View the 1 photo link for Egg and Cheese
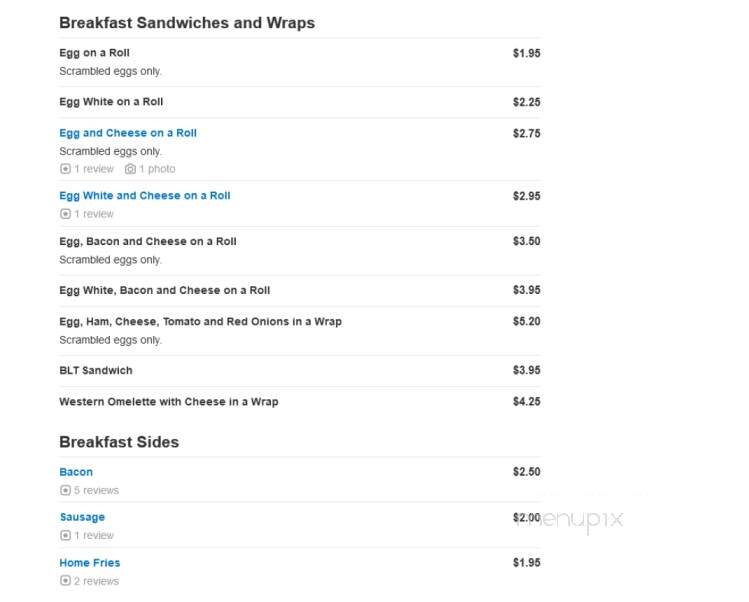Screen dimensions: 749x602 [x=157, y=169]
